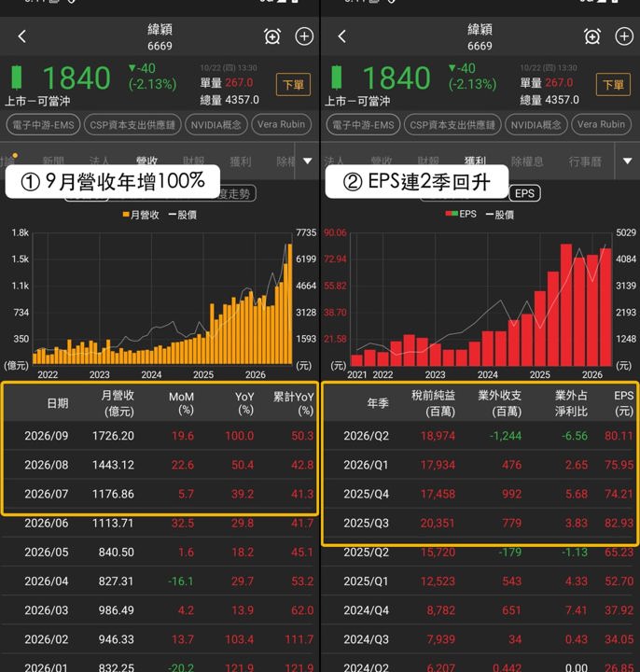Tap the monthly revenue bar chart
The image size is (640, 672).
[162, 300]
